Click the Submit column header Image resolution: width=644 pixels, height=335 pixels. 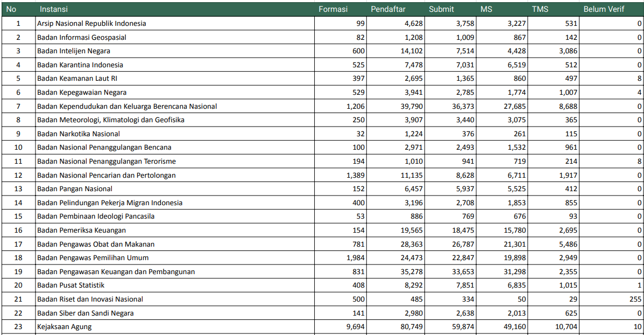pyautogui.click(x=450, y=9)
